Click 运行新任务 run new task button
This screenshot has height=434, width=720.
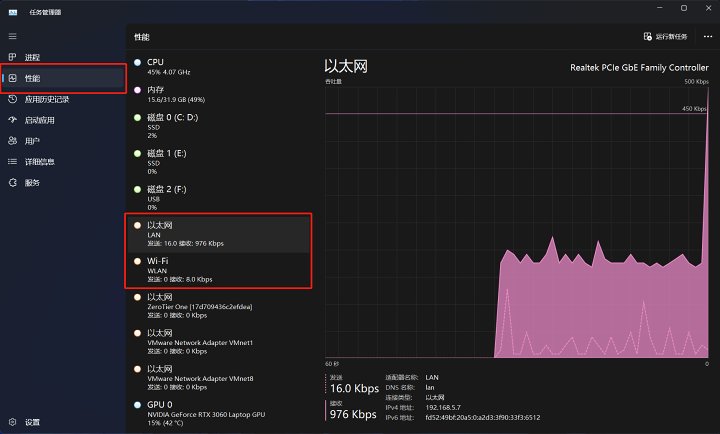(665, 36)
